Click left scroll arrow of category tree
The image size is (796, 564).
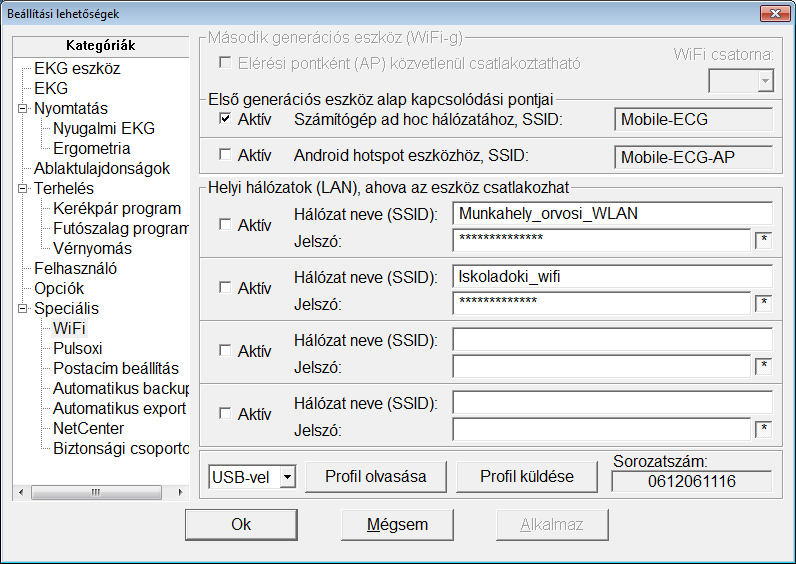21,492
